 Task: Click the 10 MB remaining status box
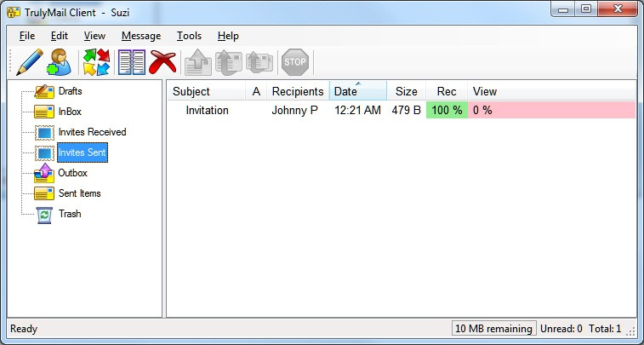[493, 329]
